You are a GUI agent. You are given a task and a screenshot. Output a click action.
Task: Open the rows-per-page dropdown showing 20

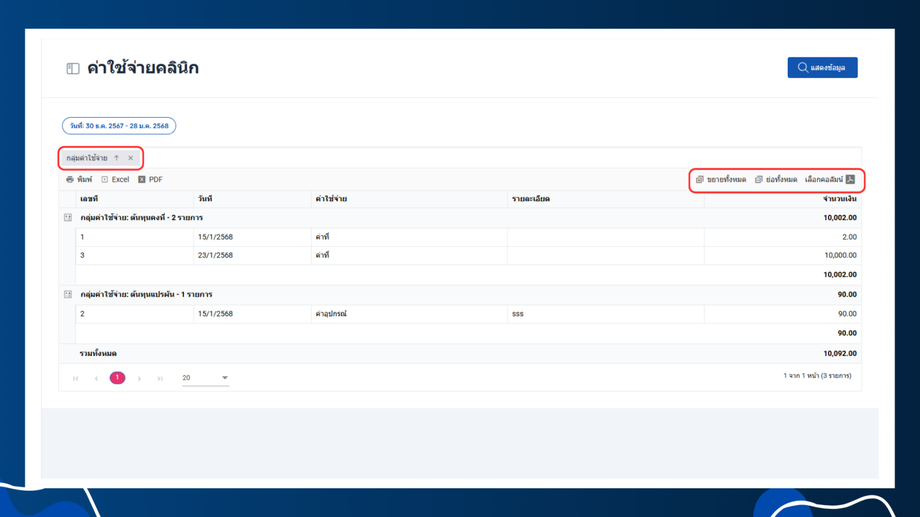click(205, 378)
